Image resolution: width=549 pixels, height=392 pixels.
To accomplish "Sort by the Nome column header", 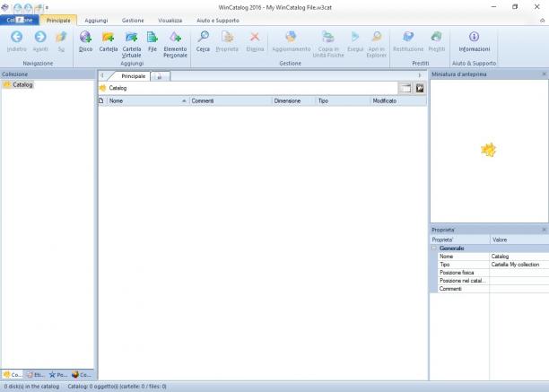I will pyautogui.click(x=147, y=100).
